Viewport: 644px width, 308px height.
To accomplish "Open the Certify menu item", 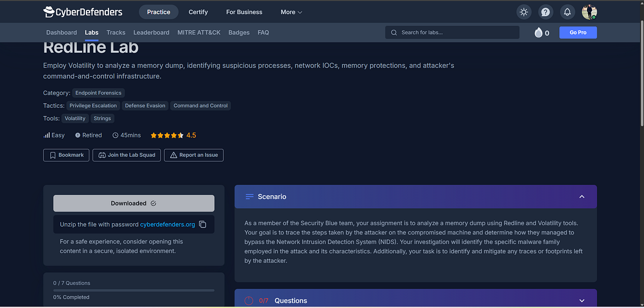I will pos(199,12).
